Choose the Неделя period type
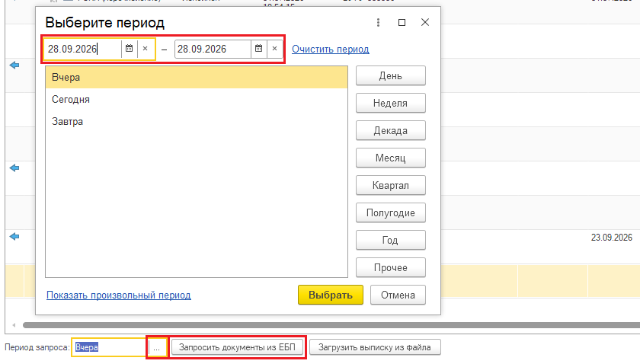This screenshot has width=640, height=364. (391, 104)
